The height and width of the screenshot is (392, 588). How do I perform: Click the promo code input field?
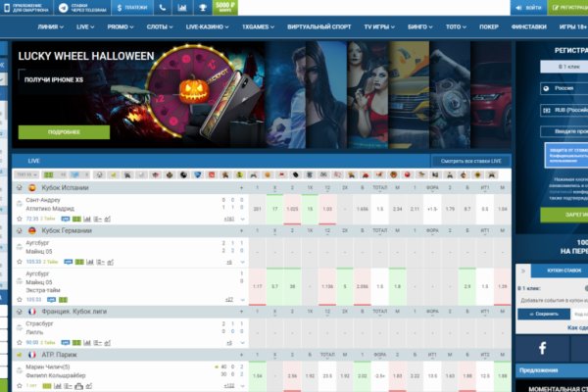coord(563,131)
